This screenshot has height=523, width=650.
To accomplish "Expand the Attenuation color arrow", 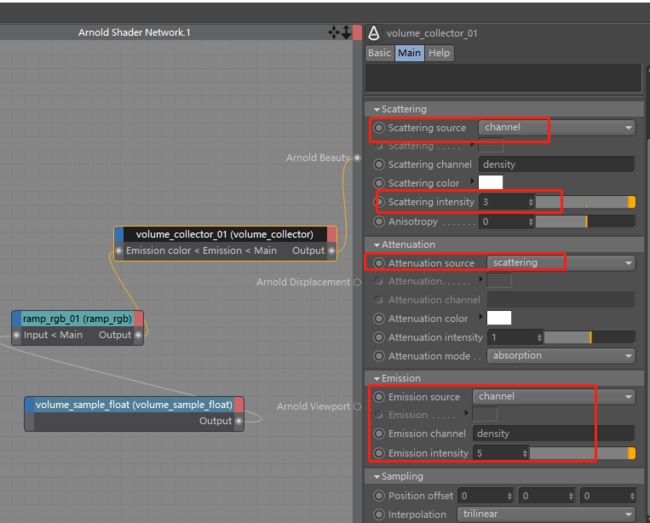I will click(x=480, y=317).
